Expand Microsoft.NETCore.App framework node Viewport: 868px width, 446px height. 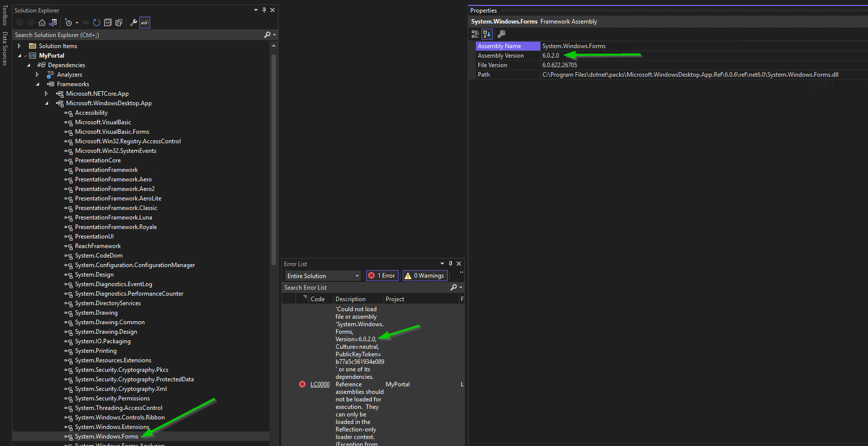pyautogui.click(x=47, y=94)
